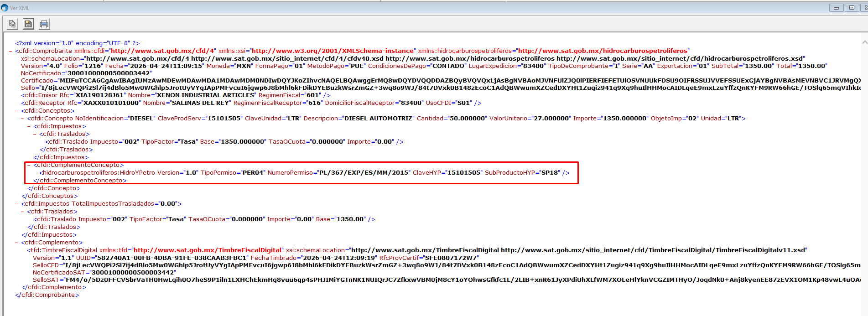Collapse the cfdi:Impuestos TotalImpuestosTrasladados node

(17, 204)
